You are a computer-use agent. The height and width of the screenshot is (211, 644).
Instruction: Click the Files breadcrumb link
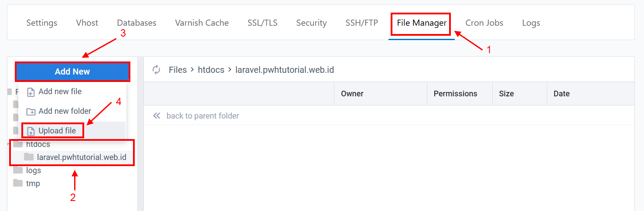point(177,70)
